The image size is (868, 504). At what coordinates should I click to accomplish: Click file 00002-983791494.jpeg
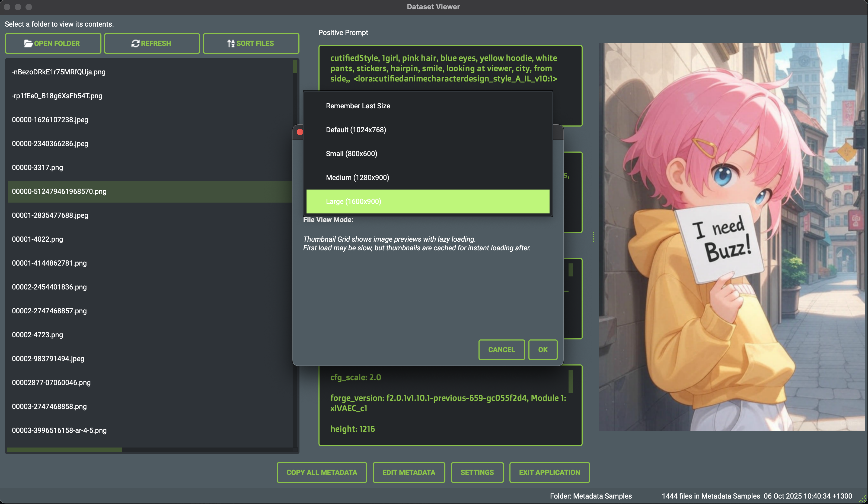(x=48, y=358)
